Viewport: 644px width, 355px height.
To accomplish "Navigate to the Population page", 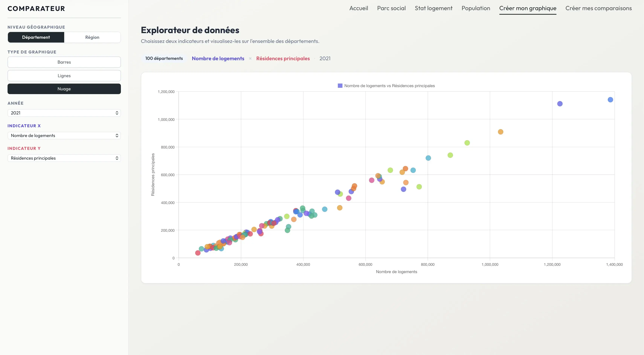I will coord(476,8).
